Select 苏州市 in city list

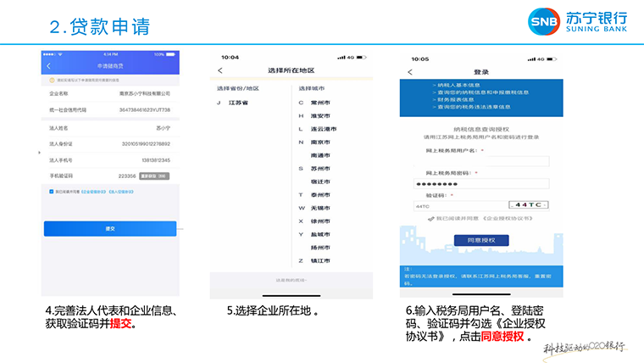[320, 169]
